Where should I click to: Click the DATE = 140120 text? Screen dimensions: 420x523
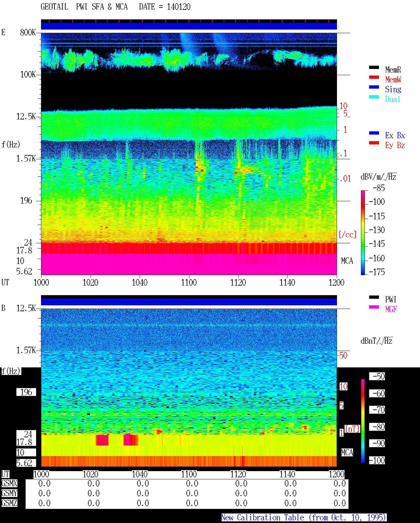(165, 7)
